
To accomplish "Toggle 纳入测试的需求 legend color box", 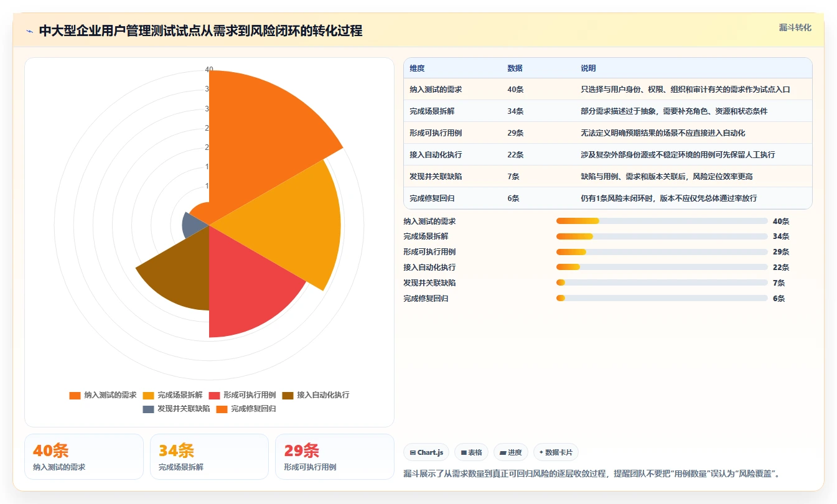I will 75,395.
